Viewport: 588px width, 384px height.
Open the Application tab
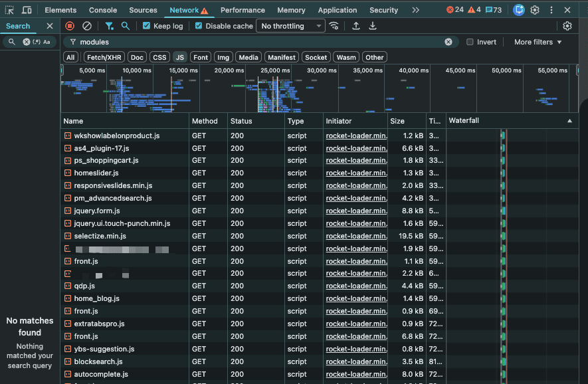(338, 10)
